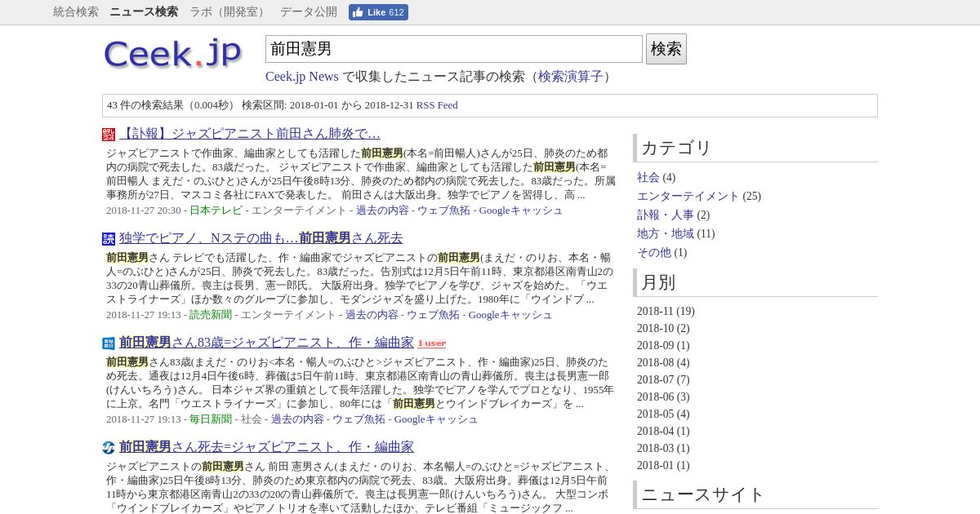Viewport: 980px width, 514px height.
Task: Click Googleキャッシュ link in first result
Action: pyautogui.click(x=521, y=210)
